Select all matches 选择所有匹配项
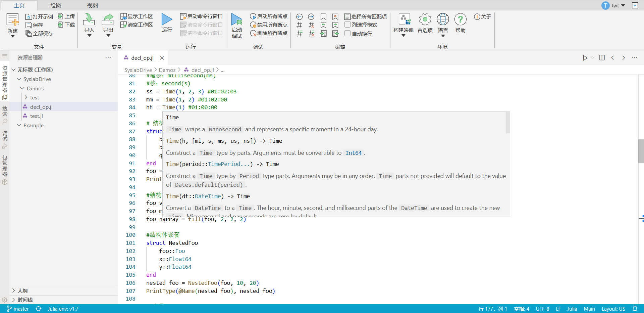Screen dimensions: 644x313 366,16
